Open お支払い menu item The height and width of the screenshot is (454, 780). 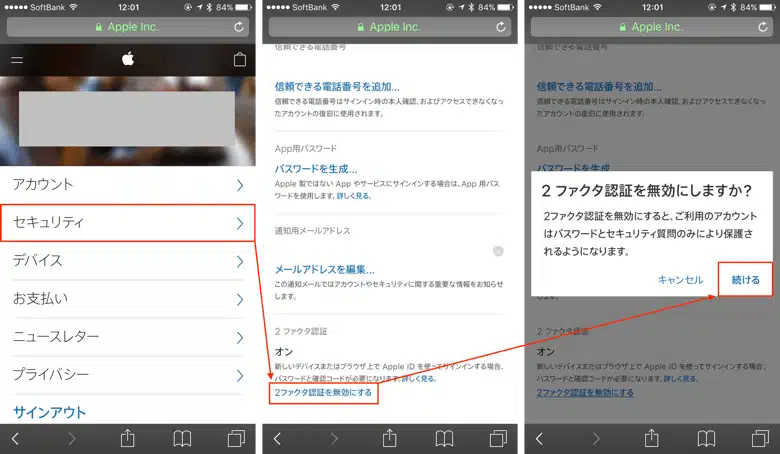pos(128,299)
